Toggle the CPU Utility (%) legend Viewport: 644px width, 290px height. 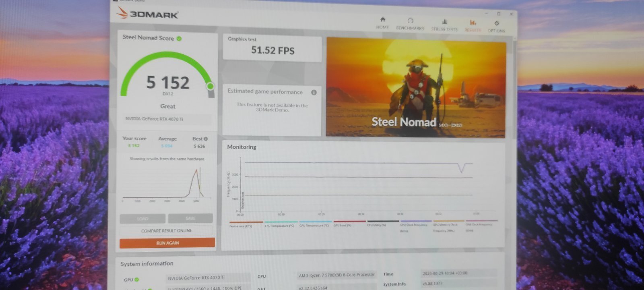point(382,223)
